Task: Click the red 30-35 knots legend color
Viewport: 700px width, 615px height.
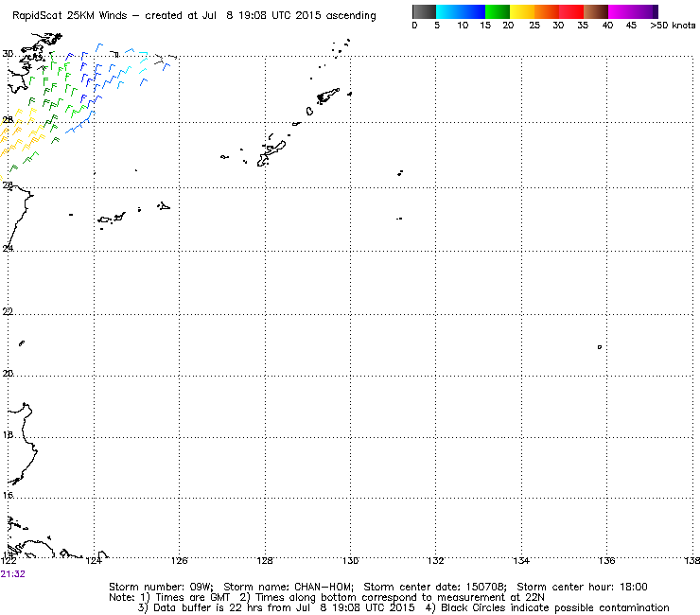Action: point(571,11)
